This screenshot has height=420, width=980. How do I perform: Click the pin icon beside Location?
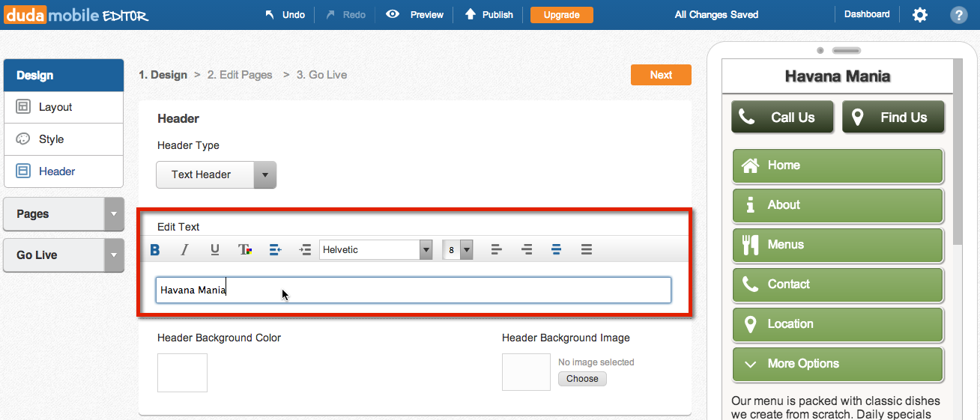[750, 324]
